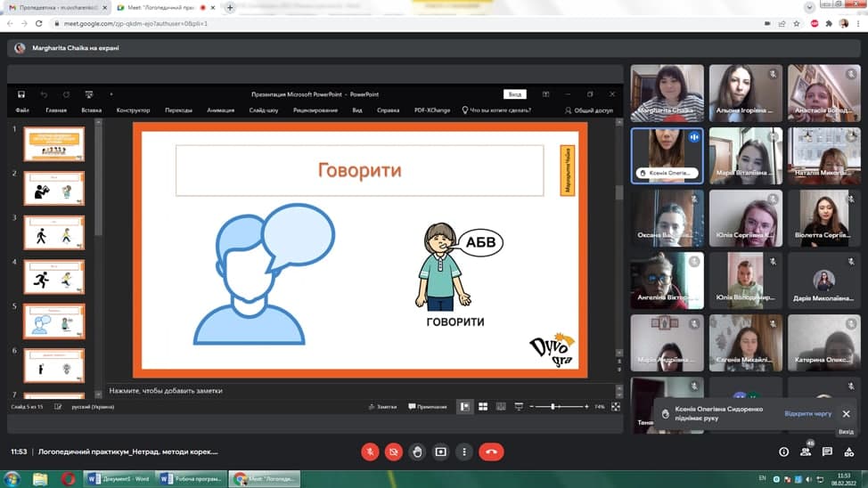Show the participants list panel

[806, 451]
